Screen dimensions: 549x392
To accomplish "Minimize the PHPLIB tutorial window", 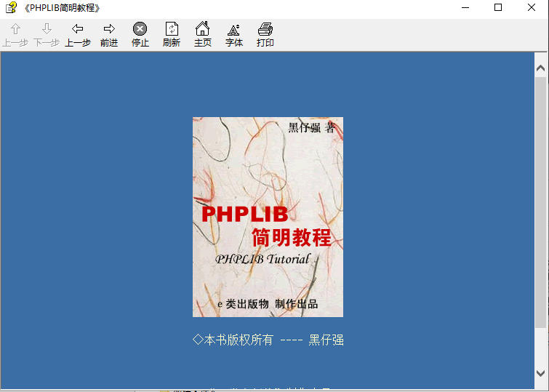I will pos(465,8).
